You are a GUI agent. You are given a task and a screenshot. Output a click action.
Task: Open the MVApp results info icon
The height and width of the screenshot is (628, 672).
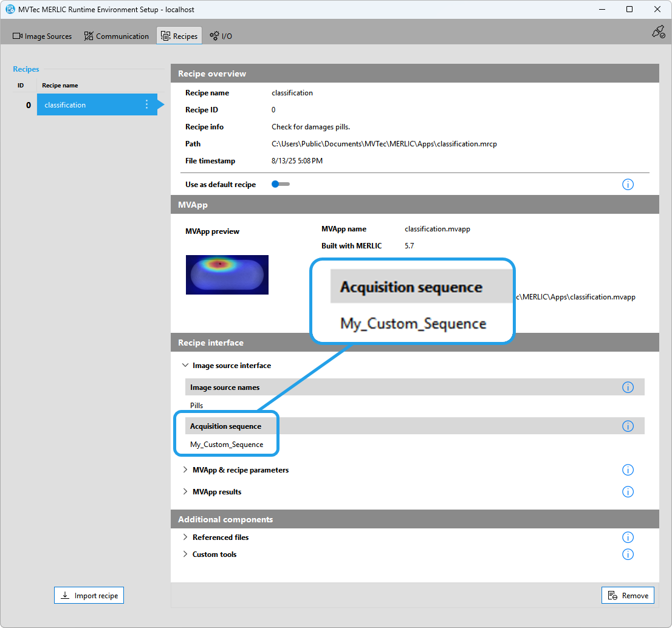coord(628,492)
